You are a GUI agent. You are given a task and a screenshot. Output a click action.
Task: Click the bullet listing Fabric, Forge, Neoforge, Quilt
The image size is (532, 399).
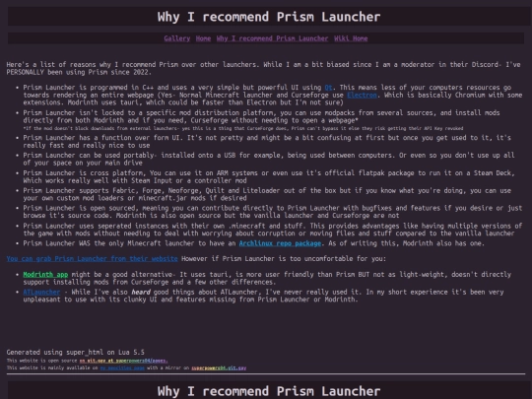[x=267, y=194]
